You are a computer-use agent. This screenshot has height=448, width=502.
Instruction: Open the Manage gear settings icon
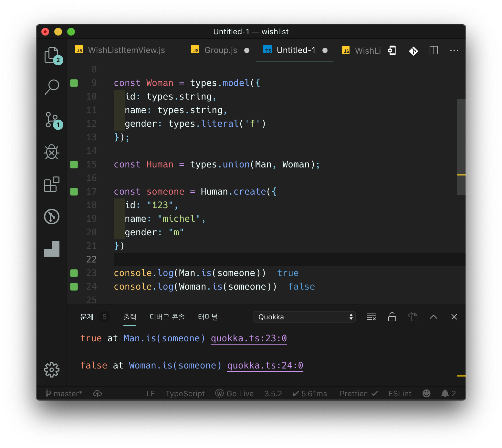pyautogui.click(x=52, y=369)
